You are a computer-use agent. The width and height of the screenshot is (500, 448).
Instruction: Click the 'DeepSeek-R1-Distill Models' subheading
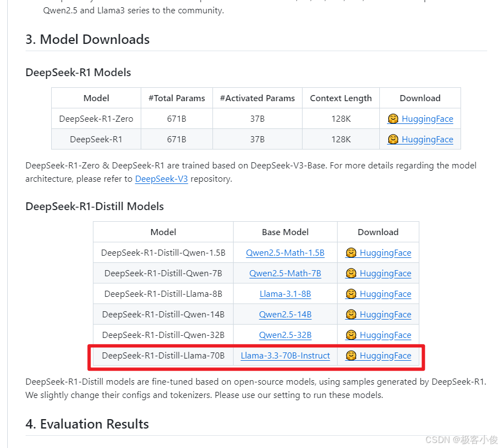point(95,206)
